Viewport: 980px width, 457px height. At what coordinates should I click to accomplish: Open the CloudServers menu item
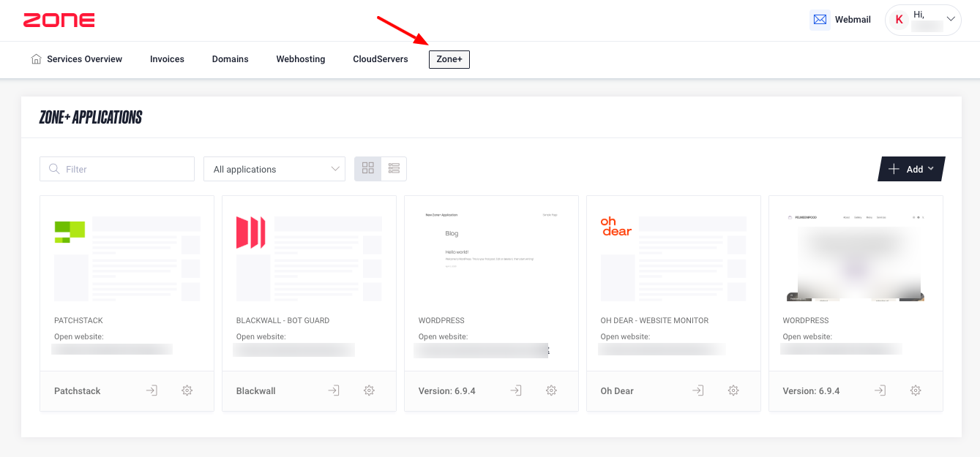pyautogui.click(x=380, y=59)
